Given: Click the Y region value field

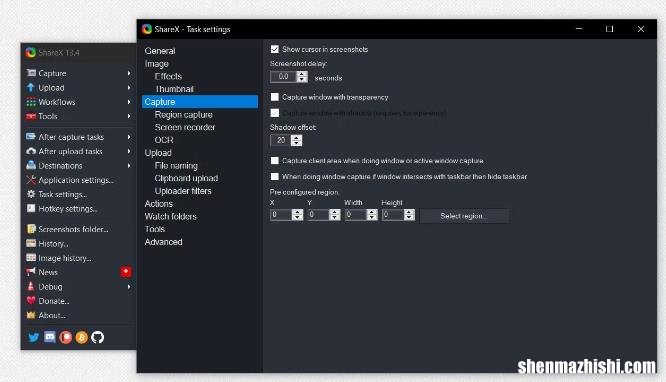Looking at the screenshot, I should (x=319, y=215).
